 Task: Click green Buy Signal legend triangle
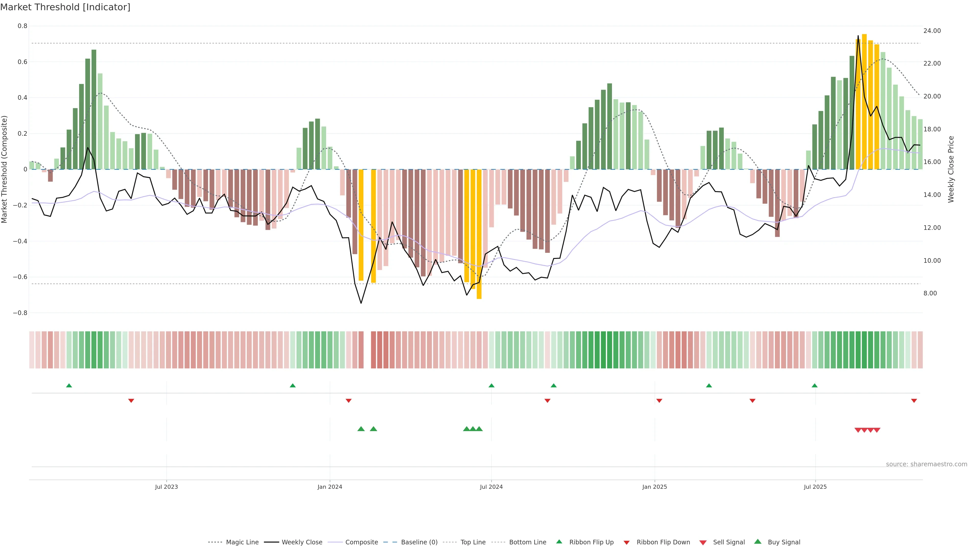coord(758,542)
